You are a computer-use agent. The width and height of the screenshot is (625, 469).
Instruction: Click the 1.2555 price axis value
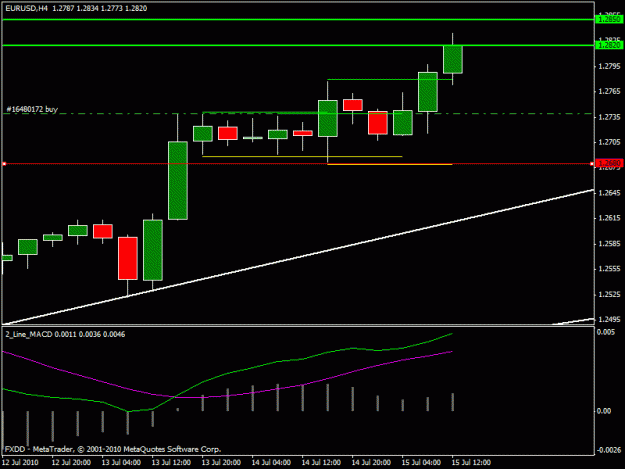(609, 269)
